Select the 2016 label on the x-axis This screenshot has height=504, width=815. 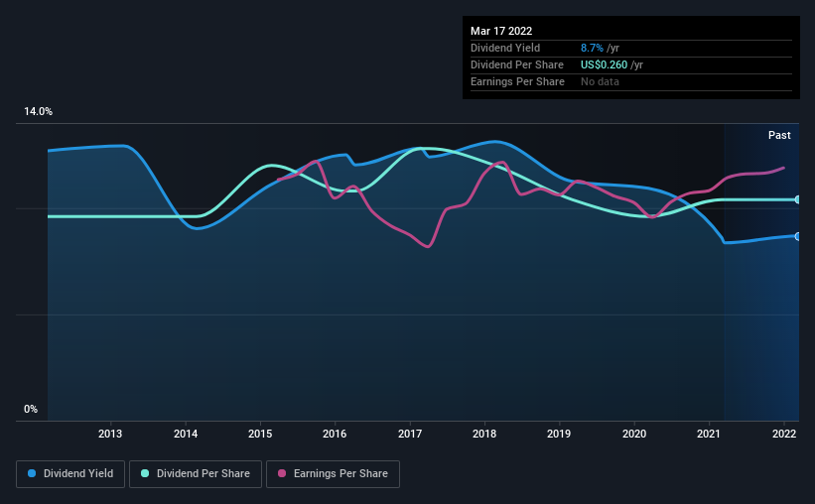(x=335, y=434)
